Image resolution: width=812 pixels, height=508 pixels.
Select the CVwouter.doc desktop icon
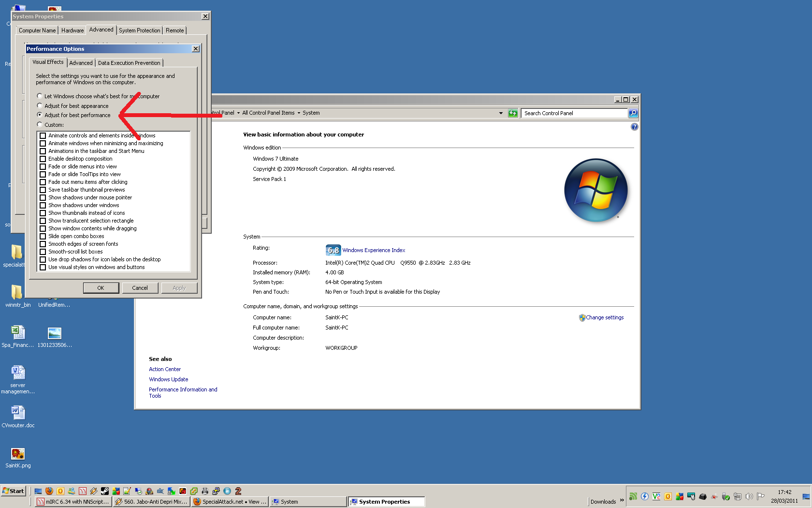18,418
